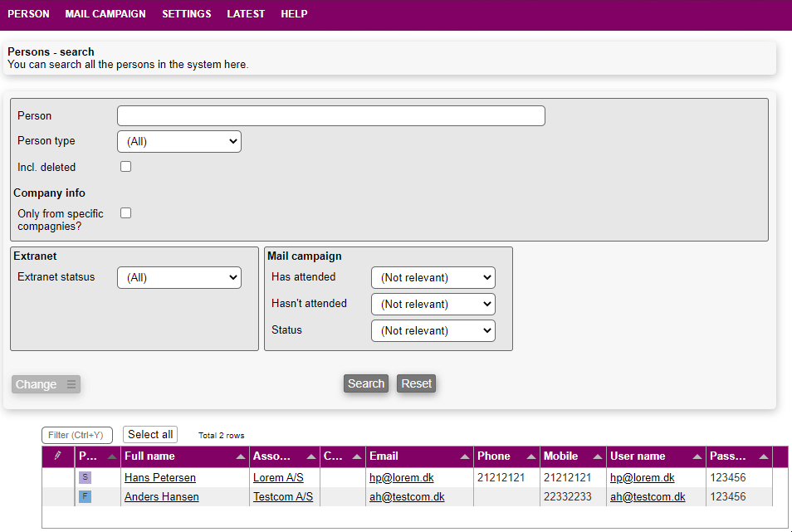Viewport: 792px width, 532px height.
Task: Click the blue F type icon for Anders Hansen
Action: tap(85, 496)
